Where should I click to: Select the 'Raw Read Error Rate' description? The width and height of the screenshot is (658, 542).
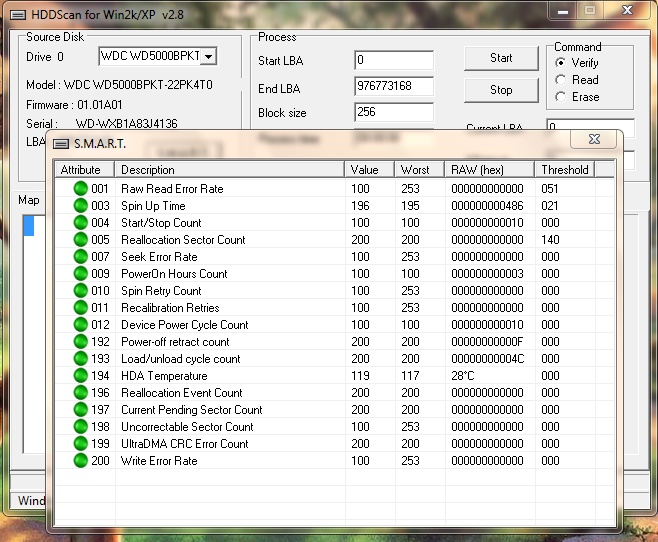[x=172, y=189]
